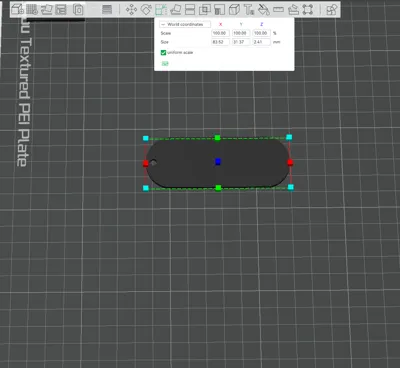Click the X scale percentage field
This screenshot has height=368, width=400.
220,33
